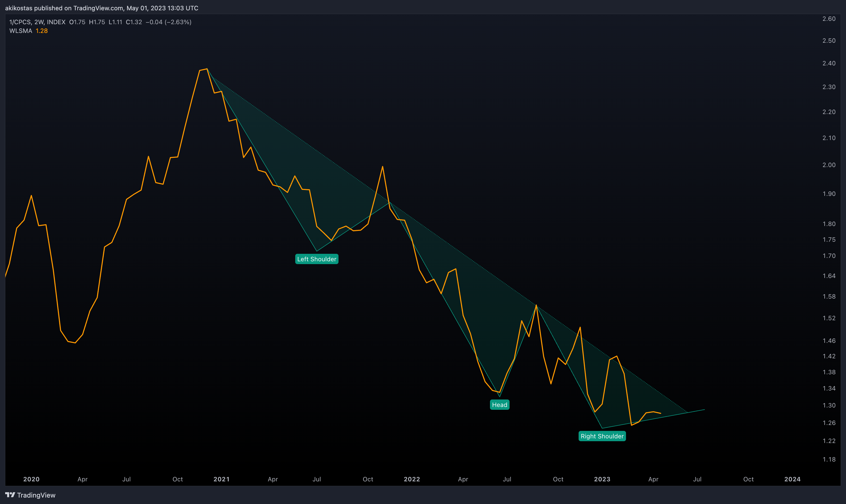Viewport: 846px width, 504px height.
Task: Click the 2.50 price axis label
Action: [829, 40]
